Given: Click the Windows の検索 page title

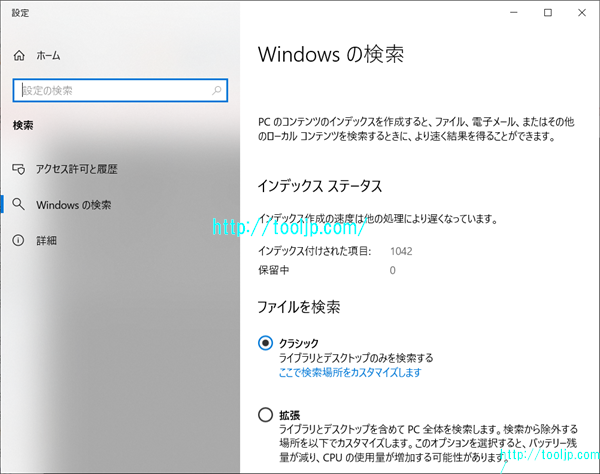Looking at the screenshot, I should (331, 54).
